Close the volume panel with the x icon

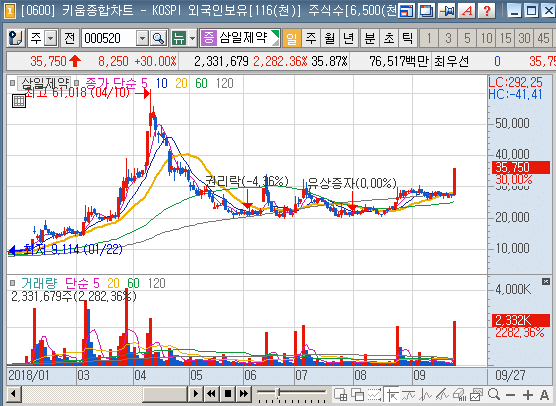546,282
